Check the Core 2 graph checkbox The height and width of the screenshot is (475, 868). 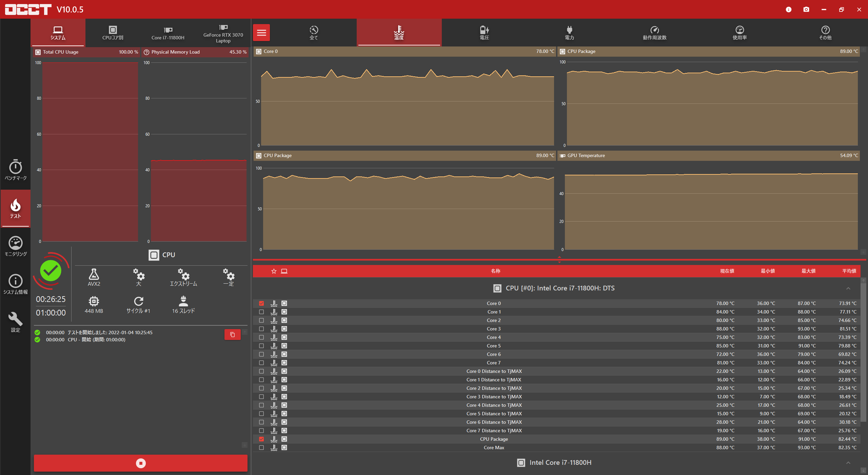coord(261,320)
